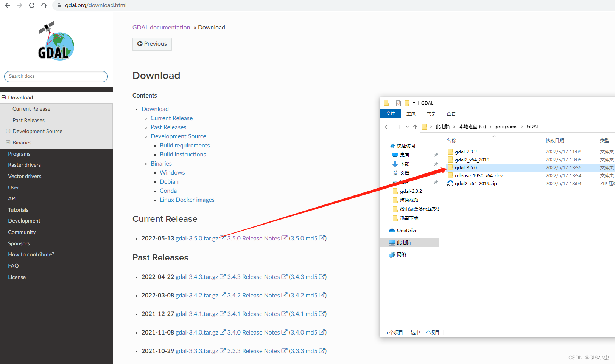Download gdal-3.4.3.tar.gz from Past Releases
This screenshot has width=615, height=364.
tap(197, 276)
